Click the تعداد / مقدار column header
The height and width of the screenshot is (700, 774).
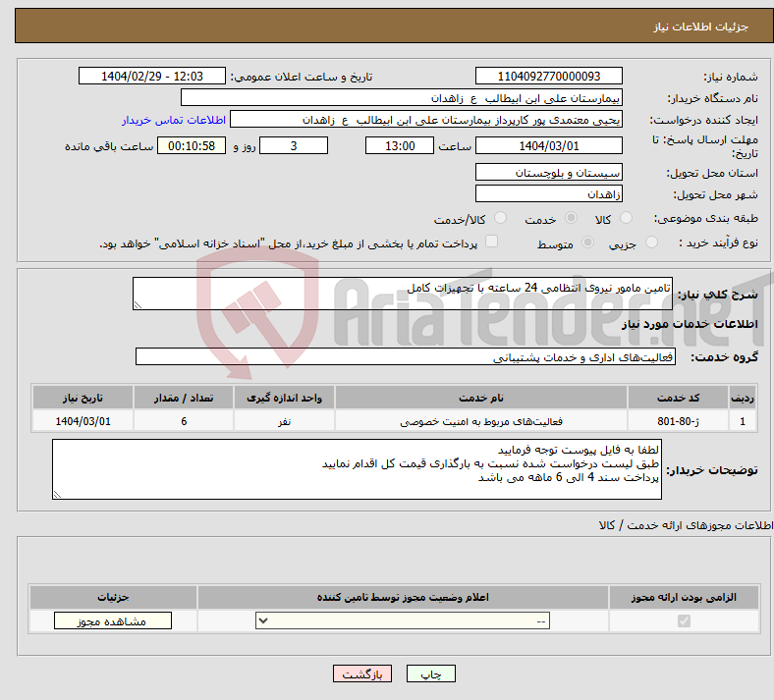pyautogui.click(x=184, y=398)
